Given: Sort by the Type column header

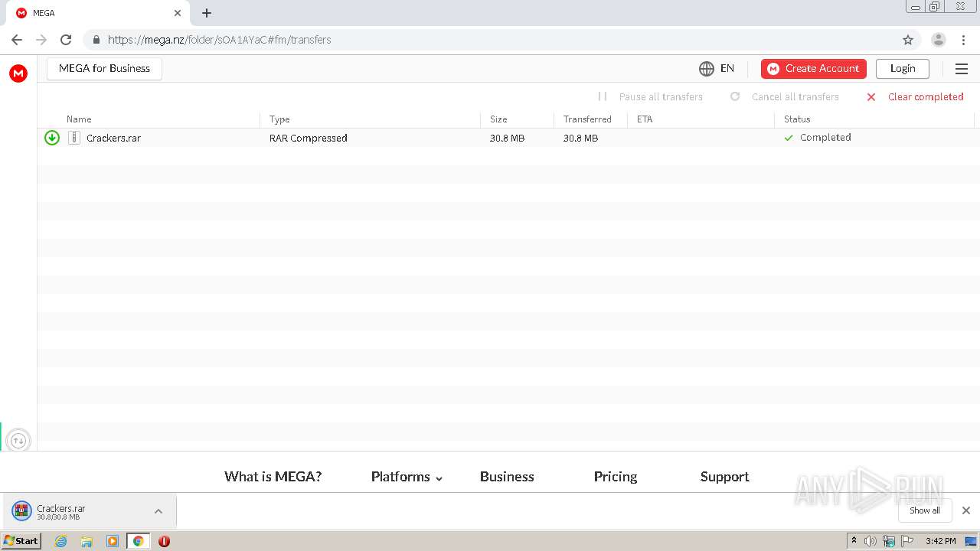Looking at the screenshot, I should click(279, 119).
